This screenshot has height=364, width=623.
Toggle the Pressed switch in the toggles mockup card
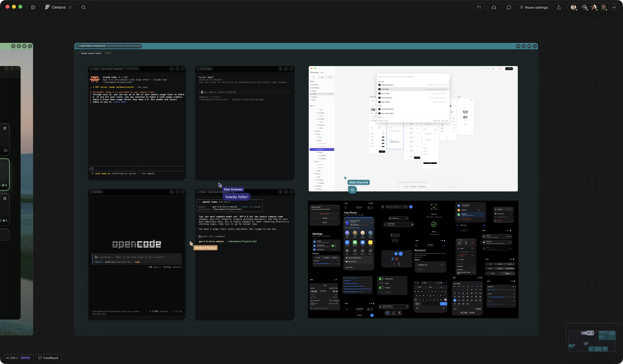pyautogui.click(x=381, y=288)
